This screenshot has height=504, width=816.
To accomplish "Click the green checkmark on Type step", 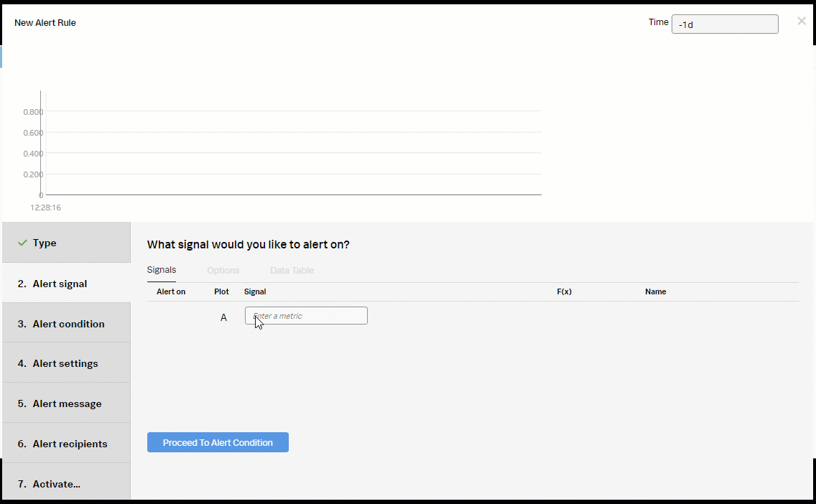I will tap(22, 243).
